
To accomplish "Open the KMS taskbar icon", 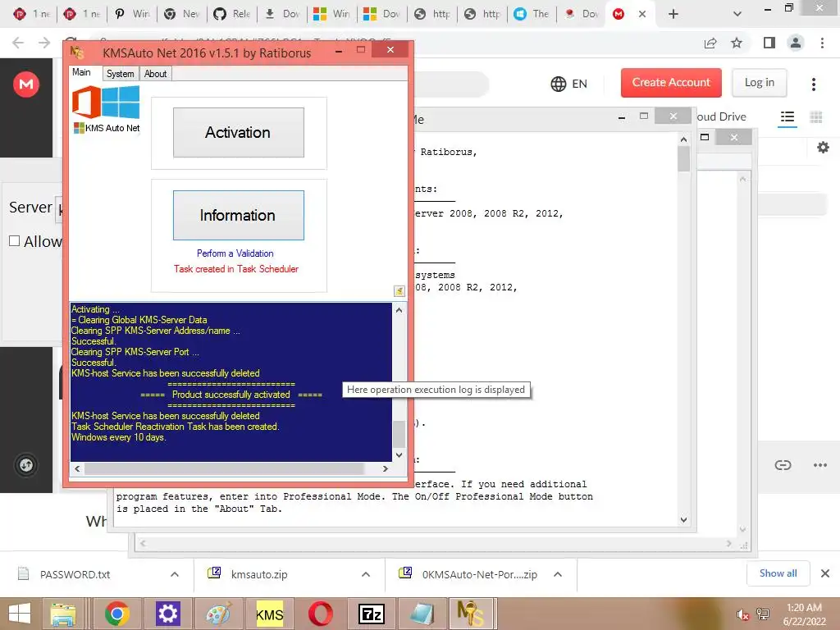I will click(x=269, y=614).
